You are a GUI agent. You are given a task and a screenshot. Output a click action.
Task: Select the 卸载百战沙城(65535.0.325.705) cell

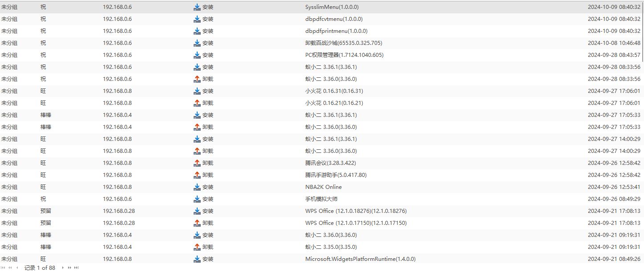[344, 43]
